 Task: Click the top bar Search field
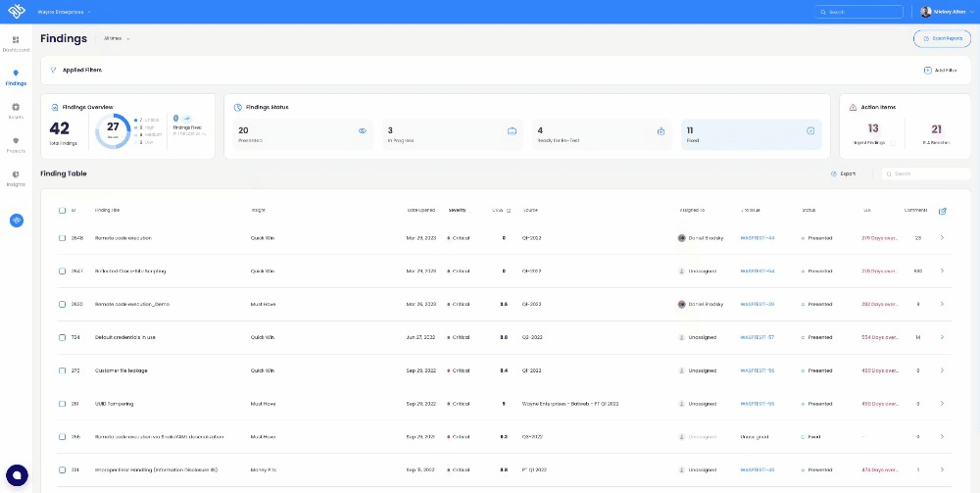[x=858, y=12]
